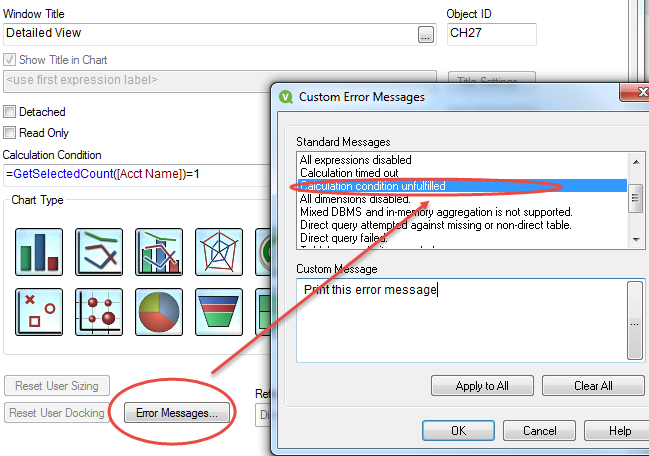Close the Custom Error Messages dialog
This screenshot has height=456, width=649.
[637, 92]
